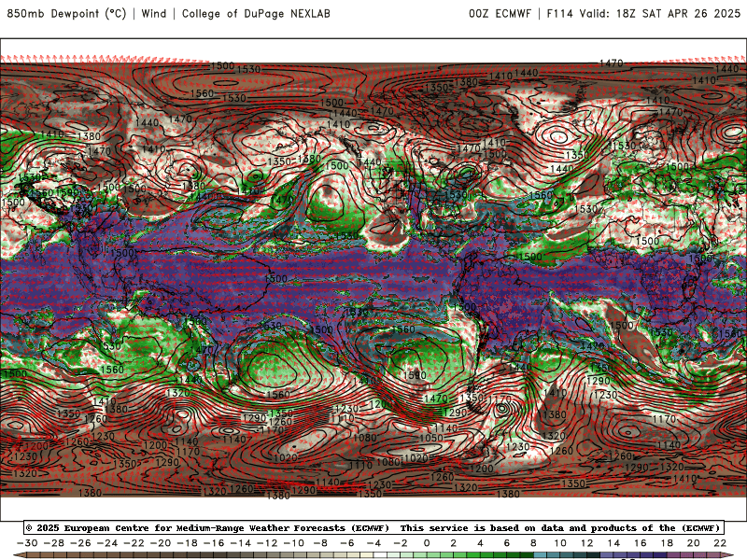
Task: Pick the white swatch below legend value -4
Action: [x=380, y=555]
